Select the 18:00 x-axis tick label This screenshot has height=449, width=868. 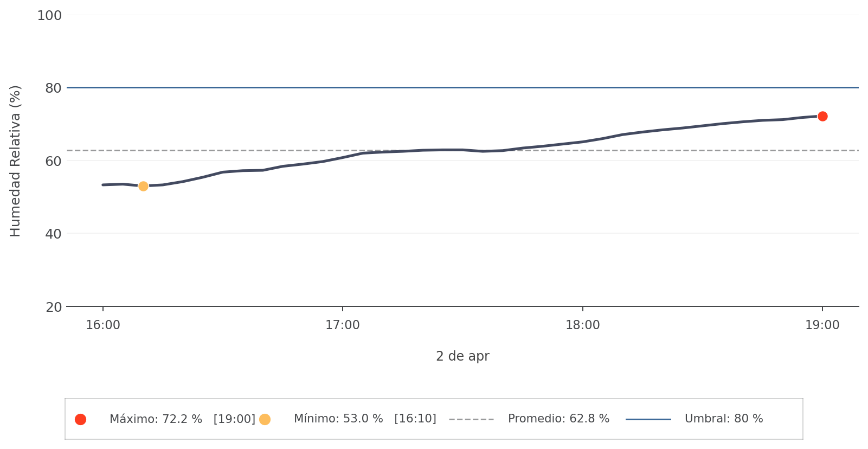pos(583,325)
